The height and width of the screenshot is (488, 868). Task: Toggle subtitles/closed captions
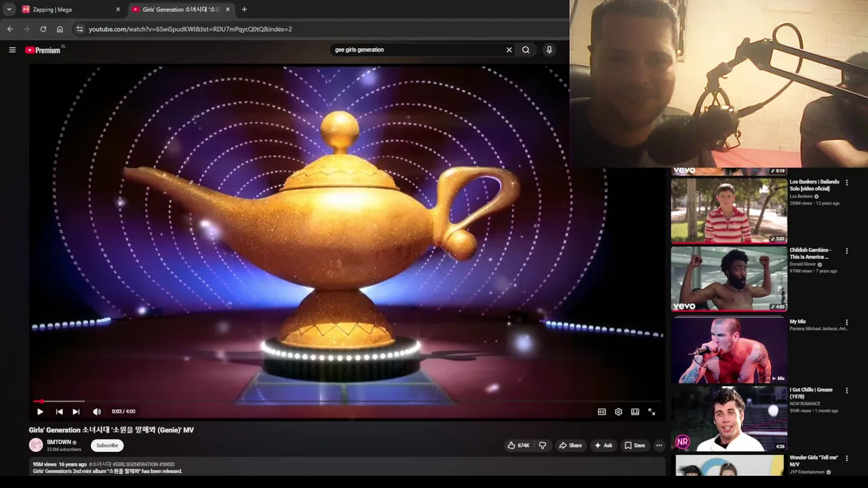tap(601, 411)
